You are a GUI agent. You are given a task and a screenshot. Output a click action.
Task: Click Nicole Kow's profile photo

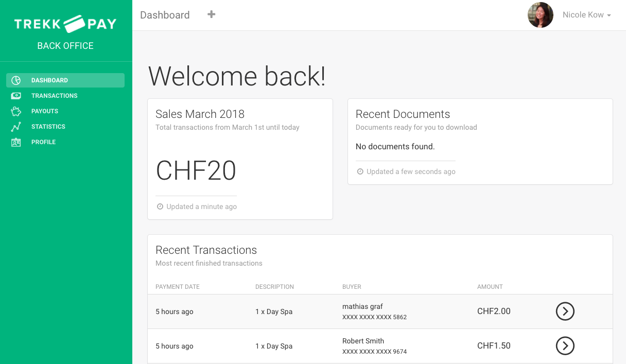[x=540, y=15]
